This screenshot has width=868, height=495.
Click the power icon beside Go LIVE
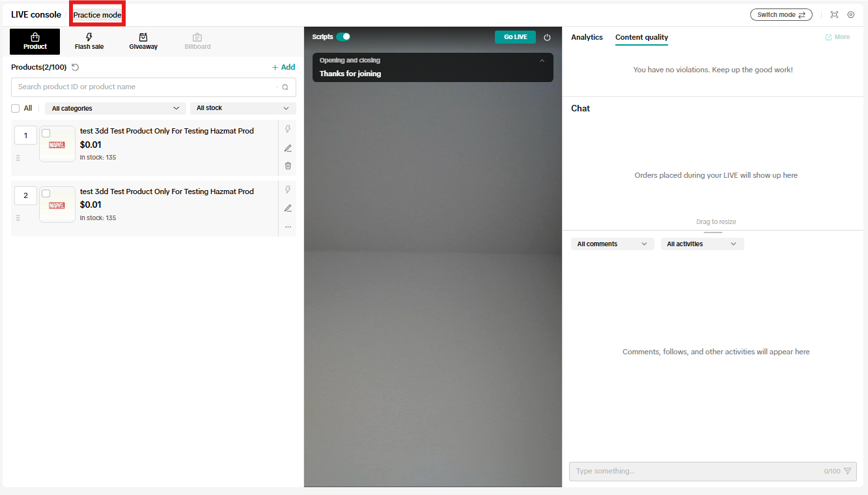tap(547, 38)
